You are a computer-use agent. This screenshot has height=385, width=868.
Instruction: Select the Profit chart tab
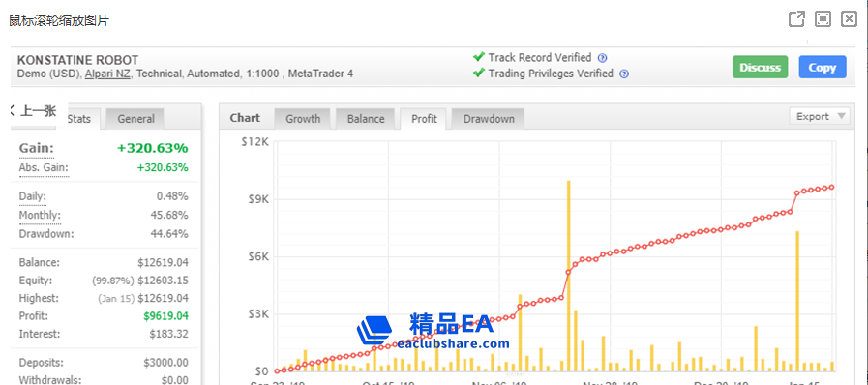pos(424,119)
